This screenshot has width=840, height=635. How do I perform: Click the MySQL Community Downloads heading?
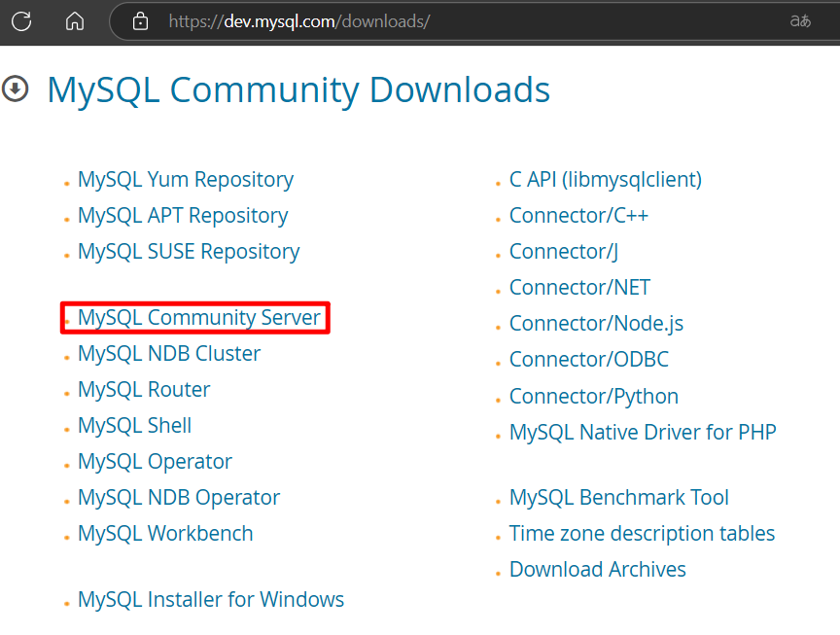pyautogui.click(x=298, y=89)
